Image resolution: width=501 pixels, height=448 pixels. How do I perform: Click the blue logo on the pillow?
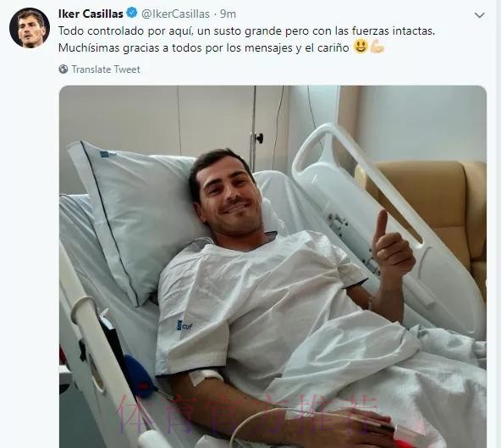[x=107, y=155]
